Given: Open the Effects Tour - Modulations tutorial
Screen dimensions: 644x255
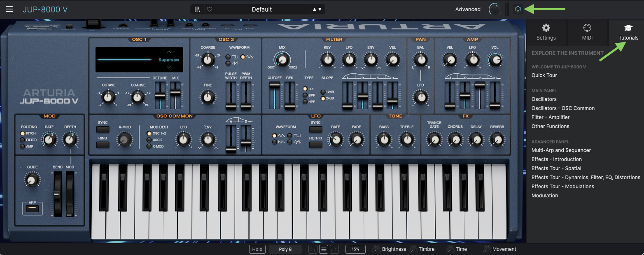Looking at the screenshot, I should pos(563,187).
